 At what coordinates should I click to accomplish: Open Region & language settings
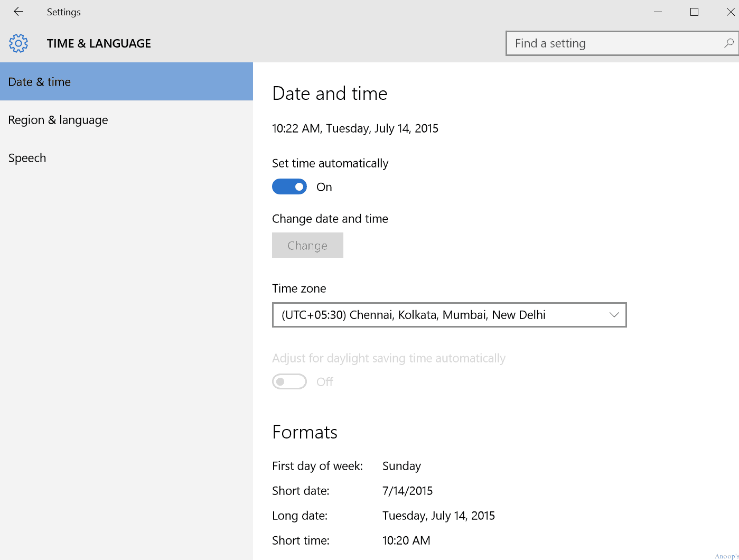click(x=127, y=120)
